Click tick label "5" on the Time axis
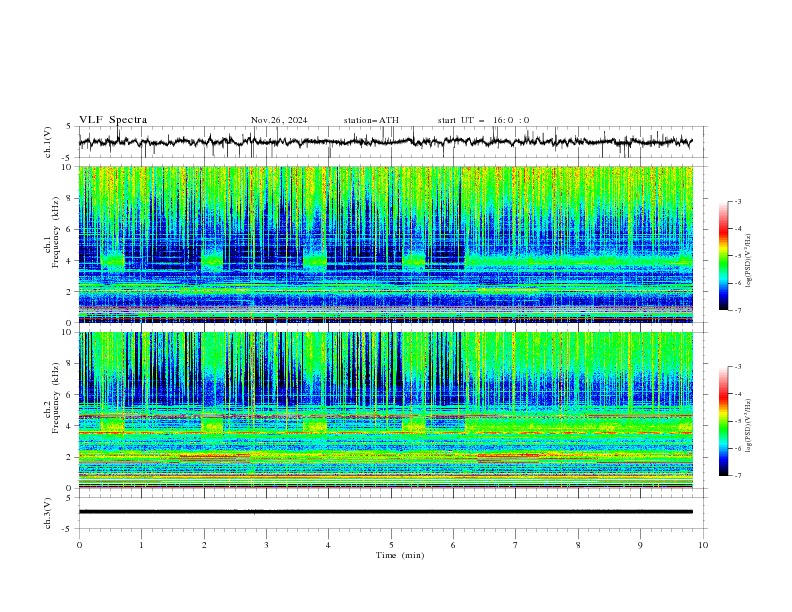792x612 pixels. [391, 545]
